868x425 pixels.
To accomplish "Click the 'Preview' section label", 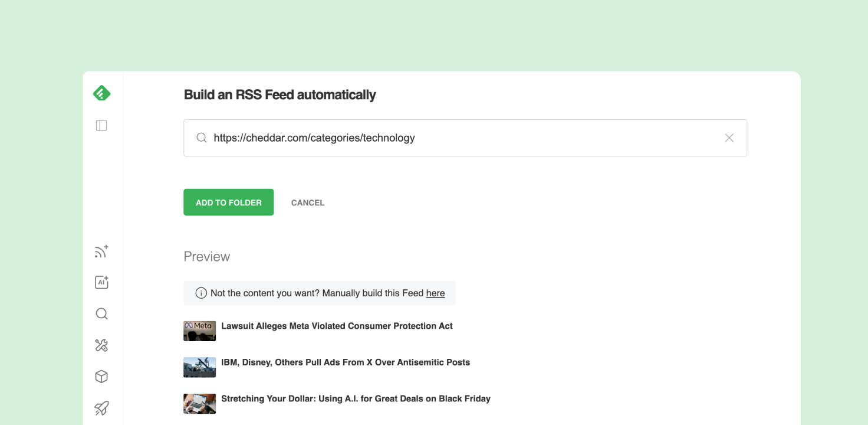I will click(207, 257).
